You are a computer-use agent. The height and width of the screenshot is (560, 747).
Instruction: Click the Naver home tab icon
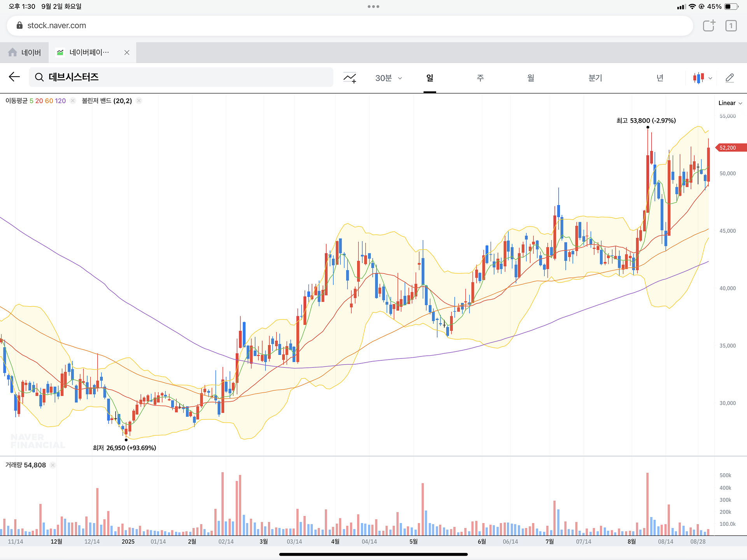pyautogui.click(x=12, y=52)
